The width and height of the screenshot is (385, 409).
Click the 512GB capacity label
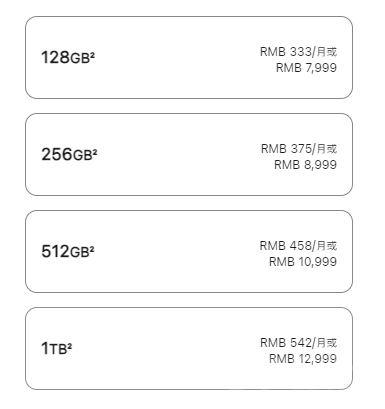pos(65,251)
